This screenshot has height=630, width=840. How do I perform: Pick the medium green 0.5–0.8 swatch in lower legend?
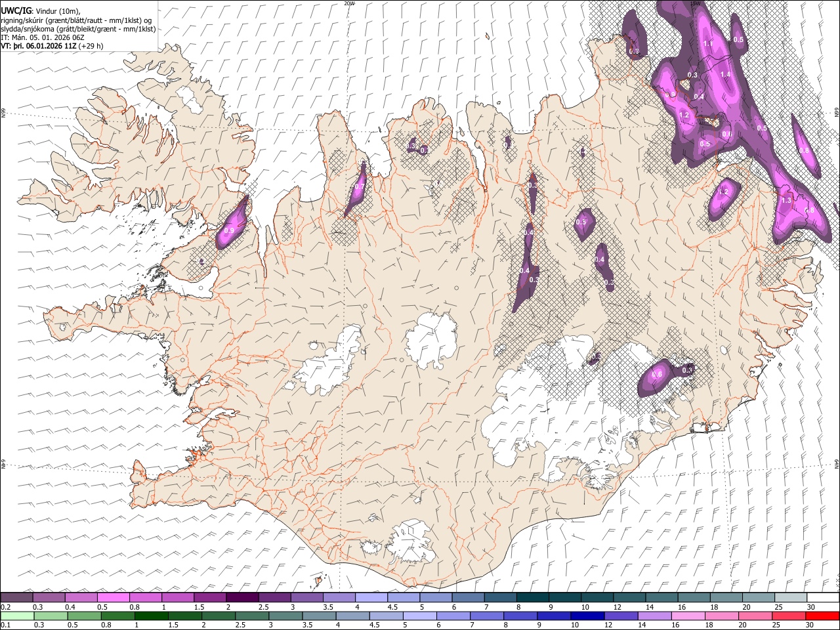pos(83,616)
